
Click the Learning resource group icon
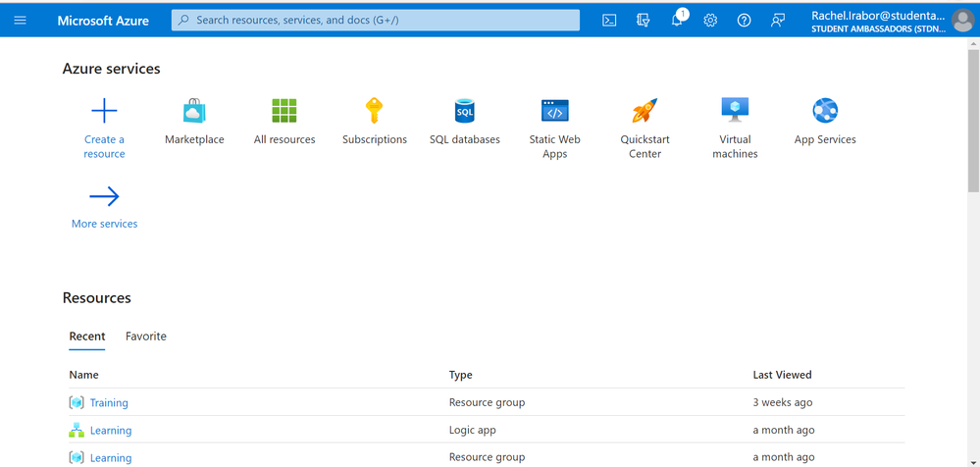coord(77,457)
